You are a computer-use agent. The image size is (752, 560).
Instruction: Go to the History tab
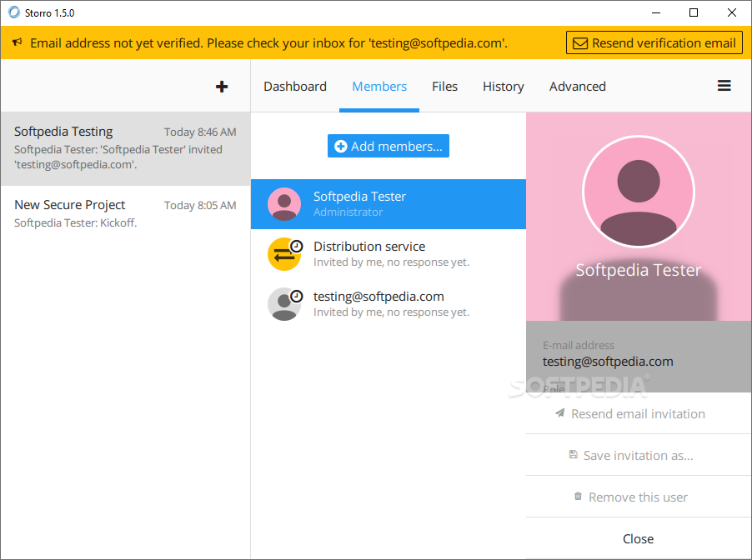pos(503,87)
